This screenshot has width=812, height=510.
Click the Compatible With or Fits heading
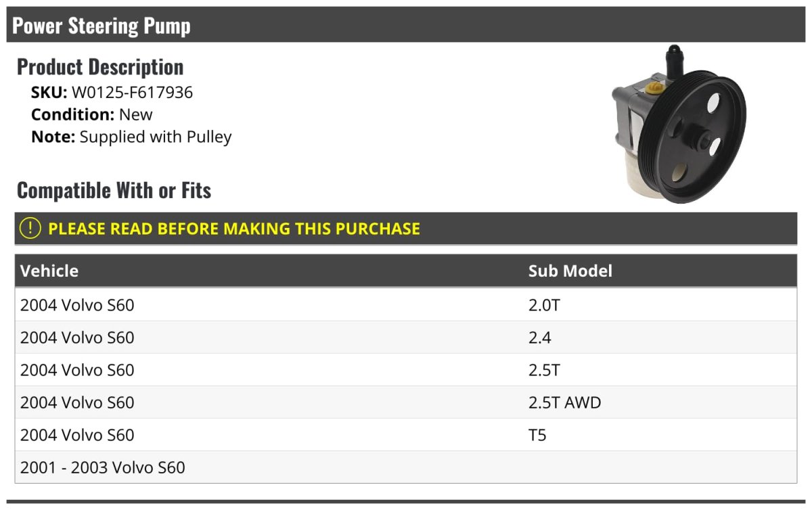(114, 191)
